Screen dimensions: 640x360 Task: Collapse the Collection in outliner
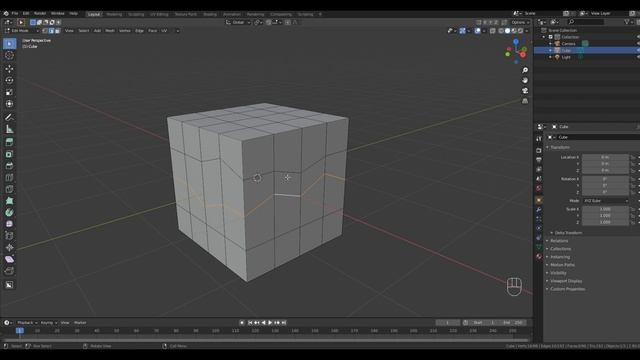click(x=544, y=37)
